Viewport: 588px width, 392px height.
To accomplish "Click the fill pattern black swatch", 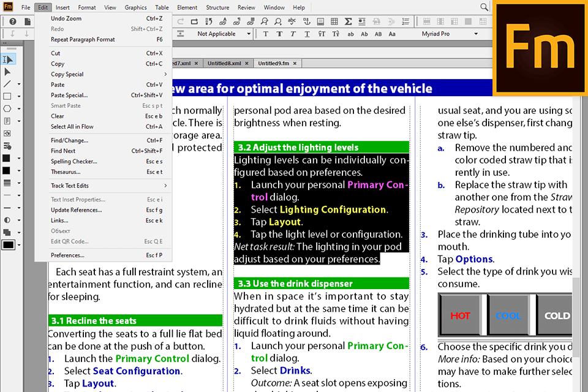I will tap(6, 158).
